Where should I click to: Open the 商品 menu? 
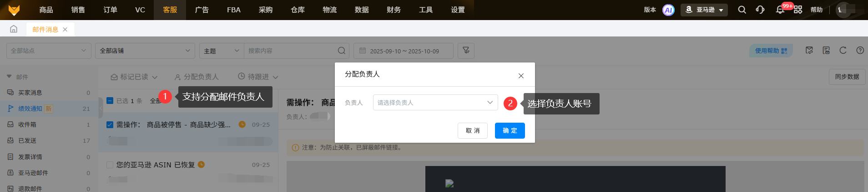point(46,10)
